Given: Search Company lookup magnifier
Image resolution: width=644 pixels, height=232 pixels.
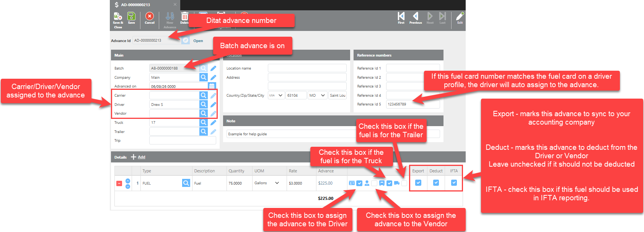Looking at the screenshot, I should click(x=204, y=77).
